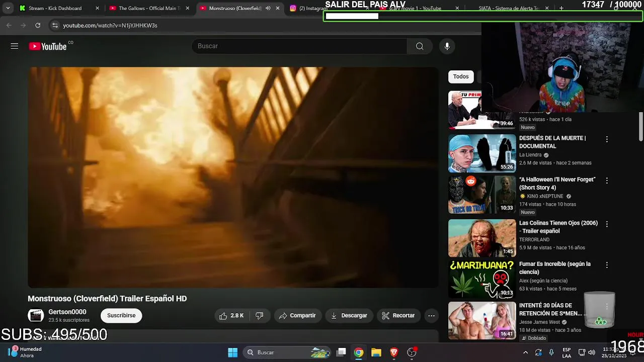Screen dimensions: 644x362
Task: Click Fumar Es Increíble video title
Action: tap(555, 268)
